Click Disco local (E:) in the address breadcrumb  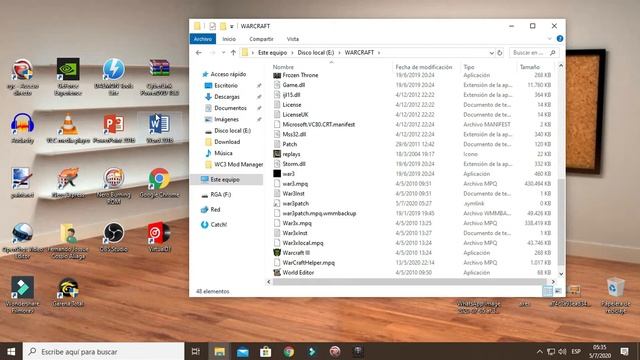316,53
